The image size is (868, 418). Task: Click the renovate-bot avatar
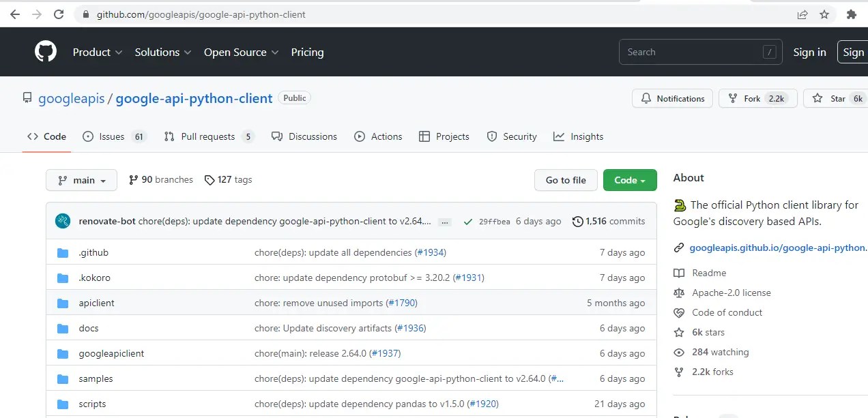(63, 221)
